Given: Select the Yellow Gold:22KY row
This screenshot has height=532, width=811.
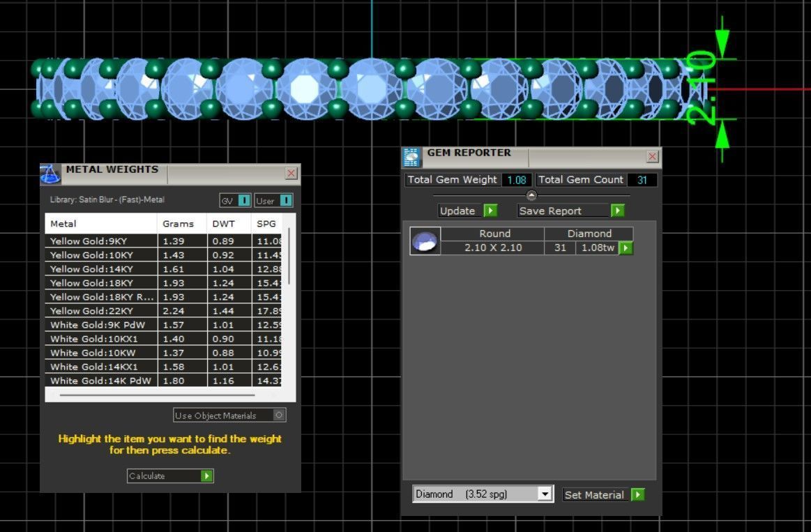Looking at the screenshot, I should 163,311.
